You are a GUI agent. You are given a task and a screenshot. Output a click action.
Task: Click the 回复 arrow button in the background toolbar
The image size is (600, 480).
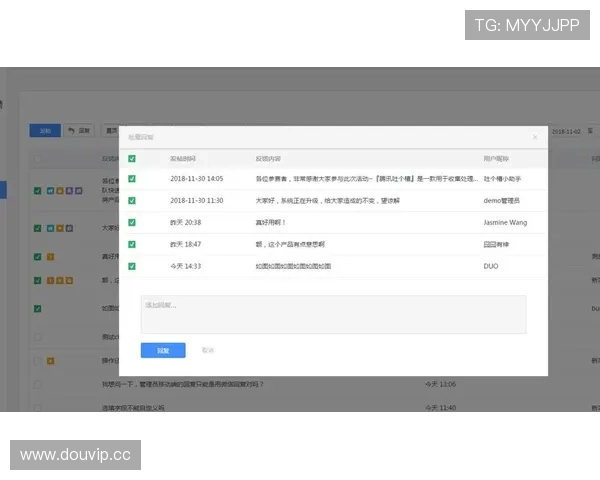click(x=79, y=131)
